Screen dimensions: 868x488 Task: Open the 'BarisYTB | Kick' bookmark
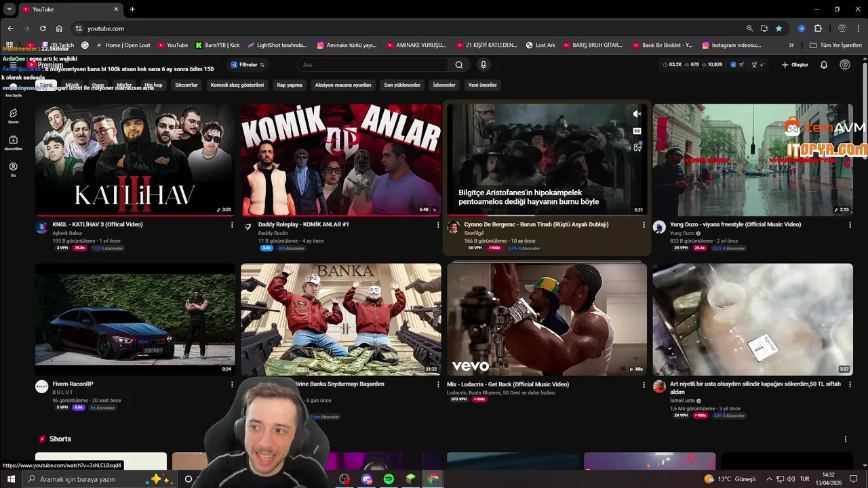point(217,45)
